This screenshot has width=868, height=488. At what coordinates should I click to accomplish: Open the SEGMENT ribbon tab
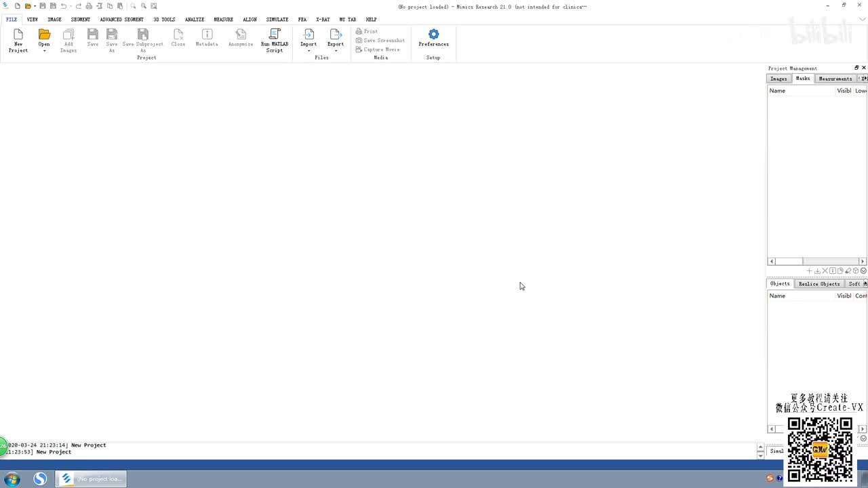pos(80,20)
